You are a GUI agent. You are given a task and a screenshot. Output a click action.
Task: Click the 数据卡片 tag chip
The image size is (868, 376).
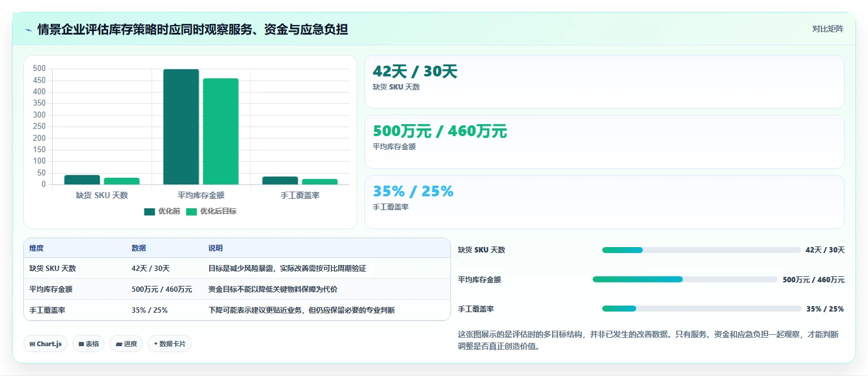[x=170, y=344]
